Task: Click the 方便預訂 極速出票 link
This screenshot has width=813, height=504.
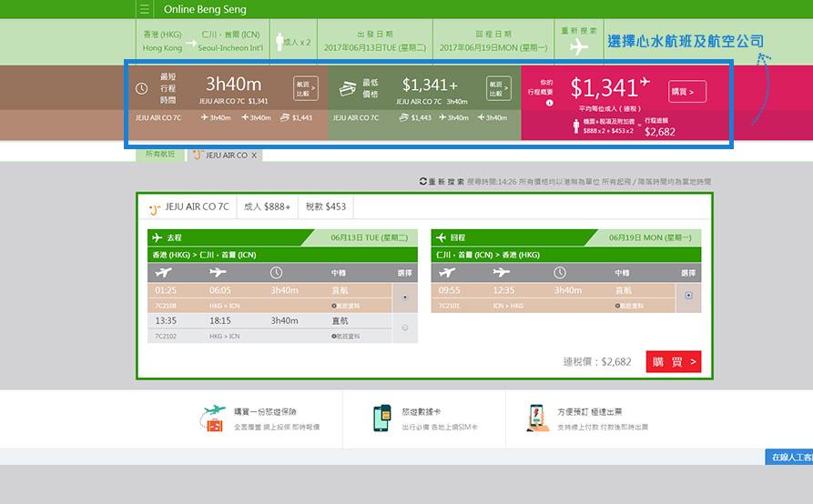Action: (590, 412)
